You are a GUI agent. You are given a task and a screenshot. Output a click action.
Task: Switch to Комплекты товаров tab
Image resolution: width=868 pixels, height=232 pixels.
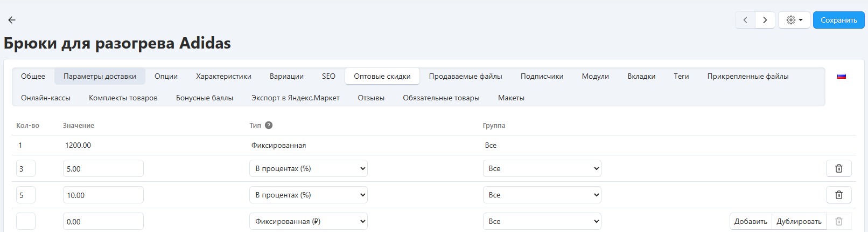click(x=123, y=98)
